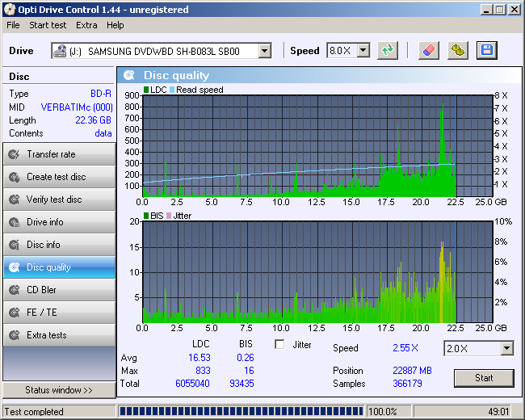Click the Status window >> button
Image resolution: width=525 pixels, height=420 pixels.
[59, 390]
